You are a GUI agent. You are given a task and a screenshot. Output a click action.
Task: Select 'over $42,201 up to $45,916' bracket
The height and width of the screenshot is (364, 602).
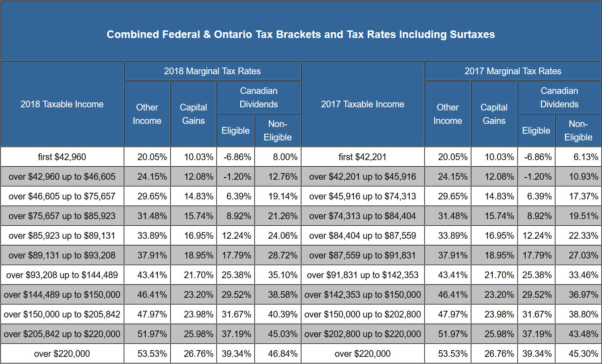coord(362,176)
